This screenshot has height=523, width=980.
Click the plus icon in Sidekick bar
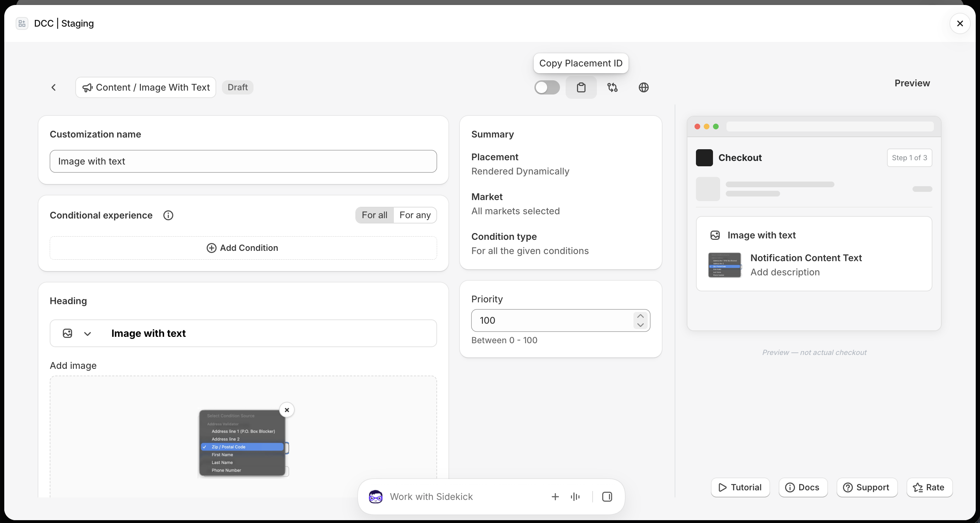tap(555, 497)
